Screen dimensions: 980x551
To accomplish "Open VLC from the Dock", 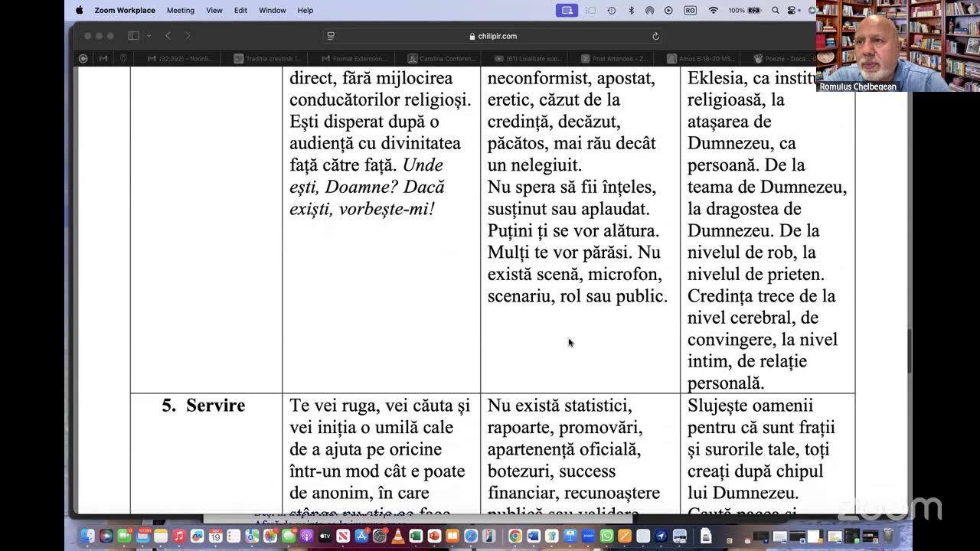I will click(397, 536).
